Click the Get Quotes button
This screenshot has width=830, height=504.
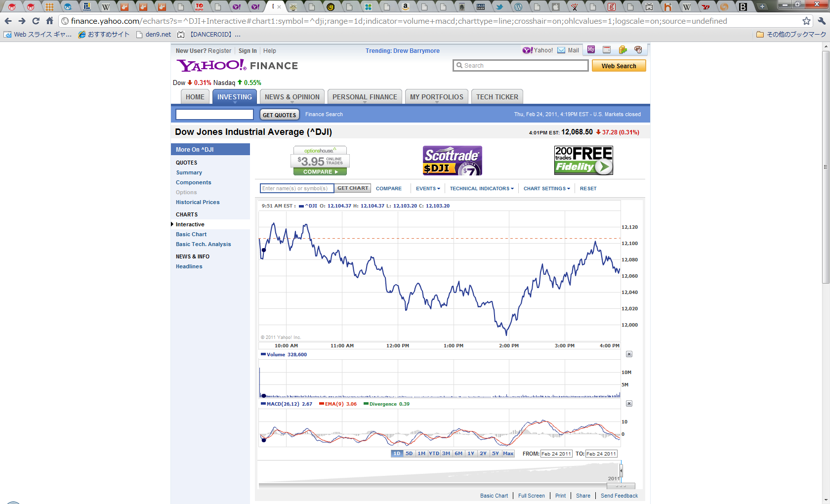point(280,115)
